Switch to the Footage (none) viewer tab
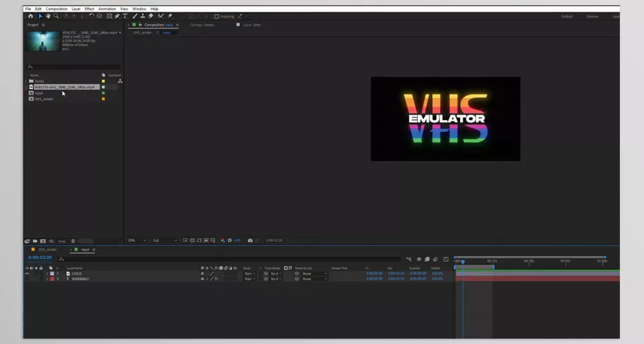Viewport: 644px width, 344px height. click(x=202, y=25)
